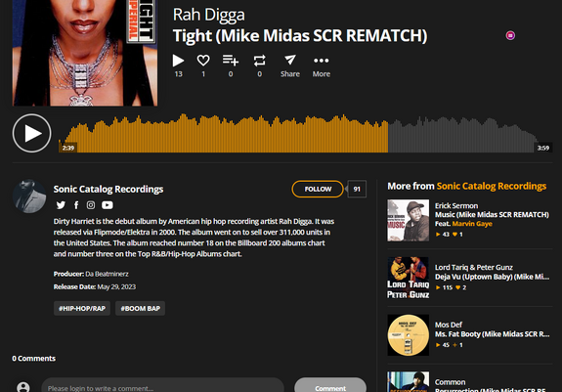Open Mos Def Ms. Fat Booty track
Image resolution: width=562 pixels, height=392 pixels.
(492, 334)
